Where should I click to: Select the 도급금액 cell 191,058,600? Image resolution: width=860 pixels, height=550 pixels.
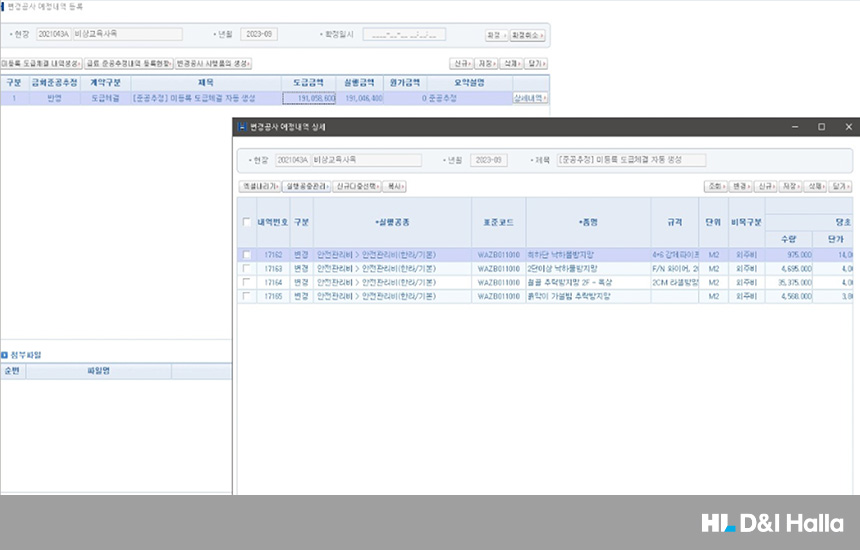[309, 99]
